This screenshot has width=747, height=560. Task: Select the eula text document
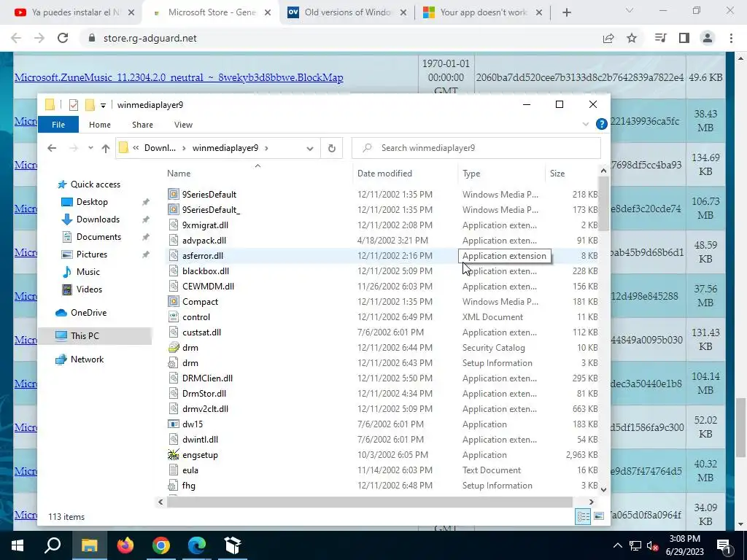click(190, 470)
